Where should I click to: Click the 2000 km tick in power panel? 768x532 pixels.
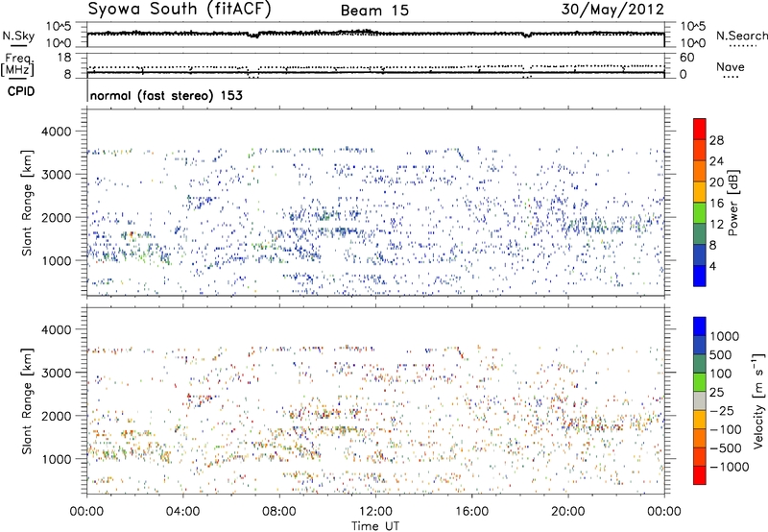coord(57,217)
